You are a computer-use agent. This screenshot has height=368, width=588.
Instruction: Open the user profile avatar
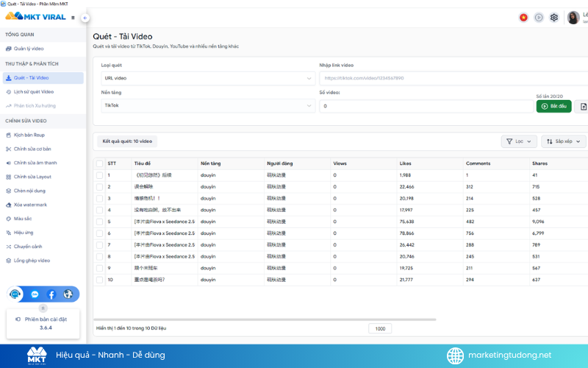click(x=573, y=17)
